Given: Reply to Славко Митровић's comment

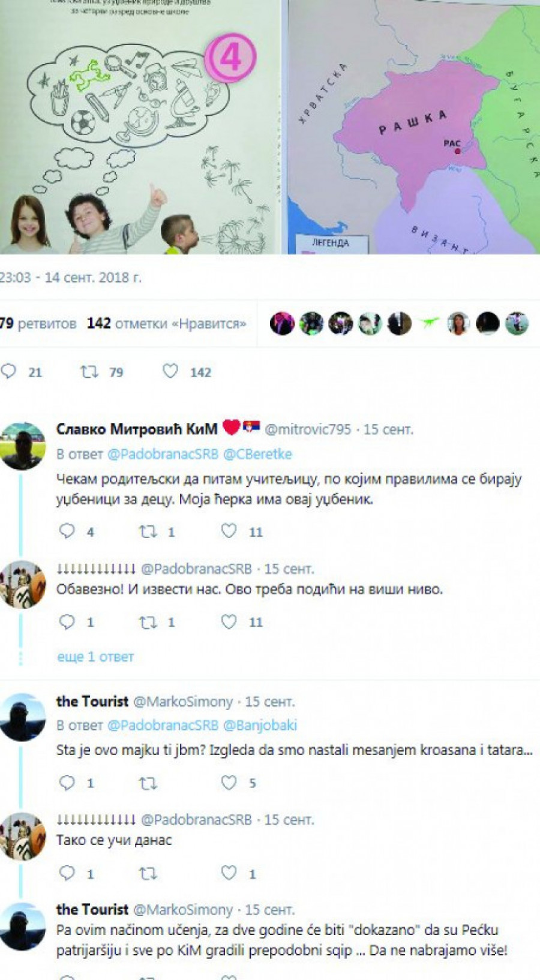Looking at the screenshot, I should [x=67, y=531].
